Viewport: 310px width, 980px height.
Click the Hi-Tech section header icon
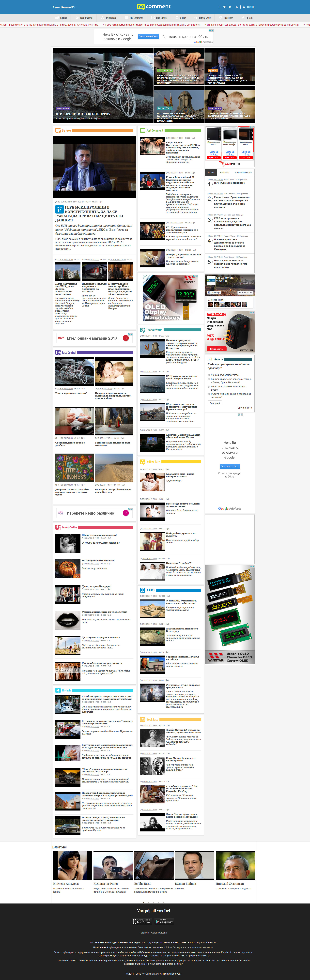click(58, 690)
